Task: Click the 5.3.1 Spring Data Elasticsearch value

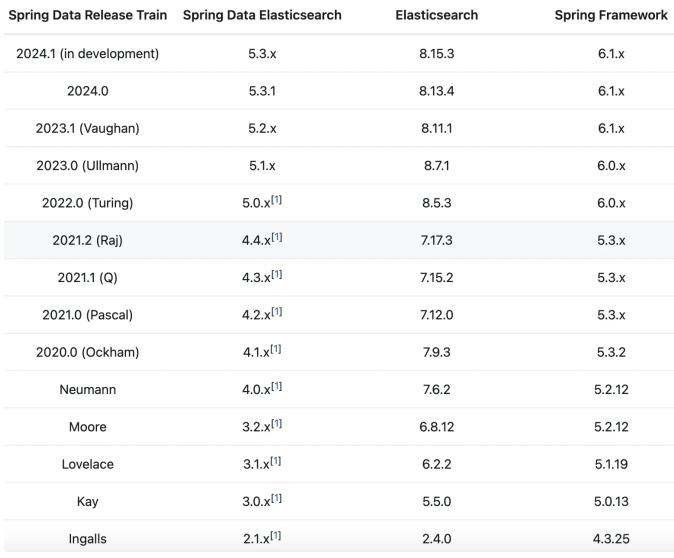Action: pos(262,91)
